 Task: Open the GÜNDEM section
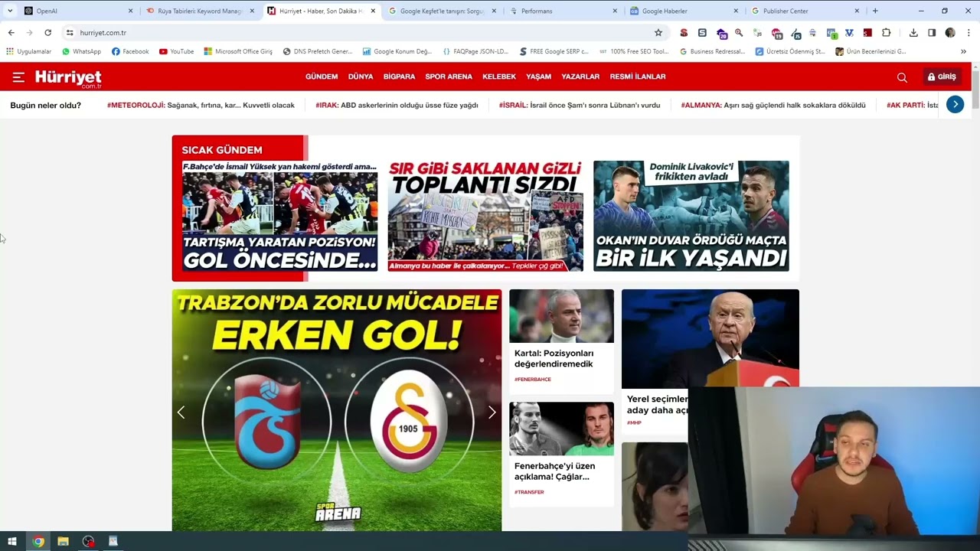pos(322,77)
